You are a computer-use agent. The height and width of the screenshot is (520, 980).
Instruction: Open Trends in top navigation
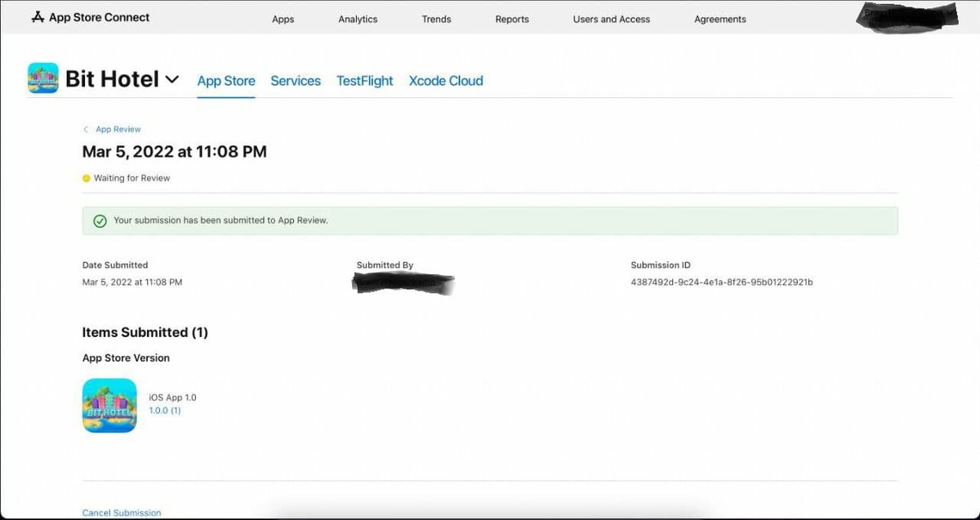tap(436, 19)
